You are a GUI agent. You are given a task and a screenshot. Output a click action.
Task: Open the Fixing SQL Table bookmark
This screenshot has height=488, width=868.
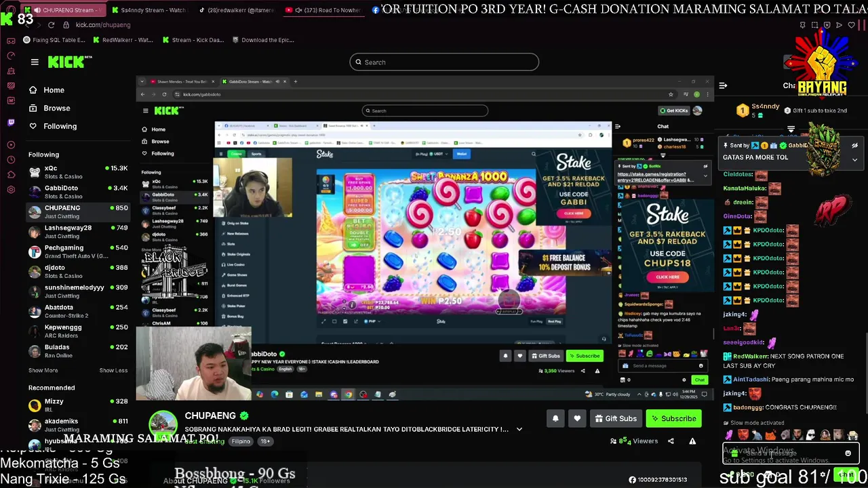pos(54,40)
